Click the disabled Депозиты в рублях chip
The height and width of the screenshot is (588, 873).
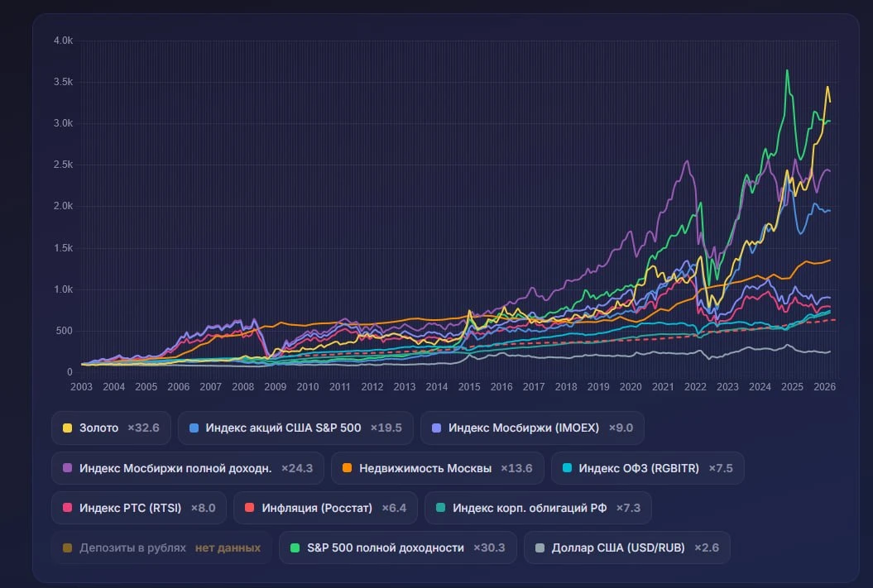[x=161, y=548]
